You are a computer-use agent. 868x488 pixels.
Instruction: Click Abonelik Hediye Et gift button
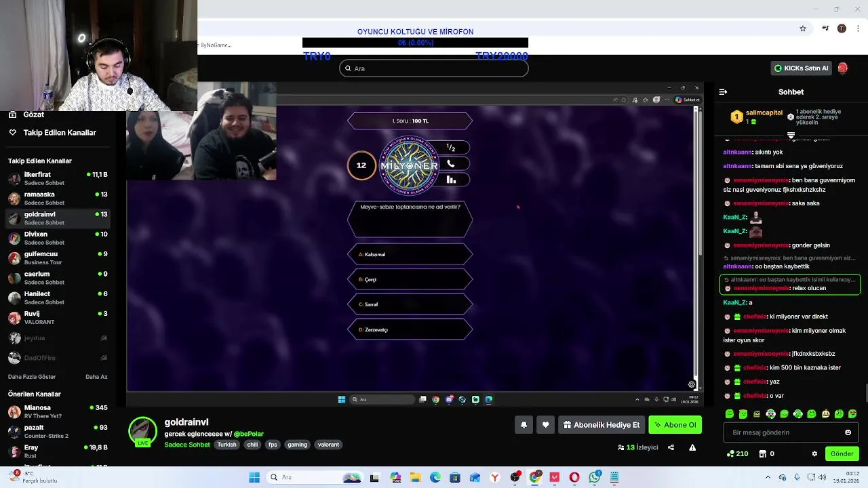601,425
